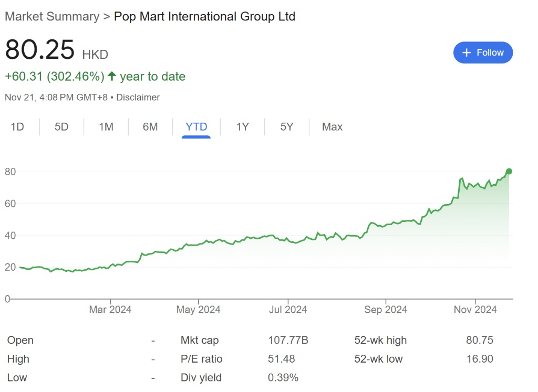Click the green up arrow icon
The width and height of the screenshot is (538, 392).
(112, 76)
